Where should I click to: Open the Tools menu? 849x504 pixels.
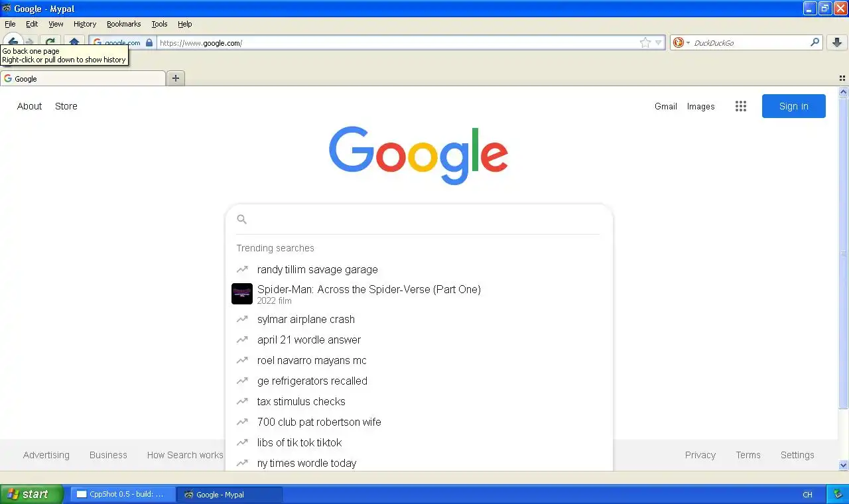click(x=159, y=24)
